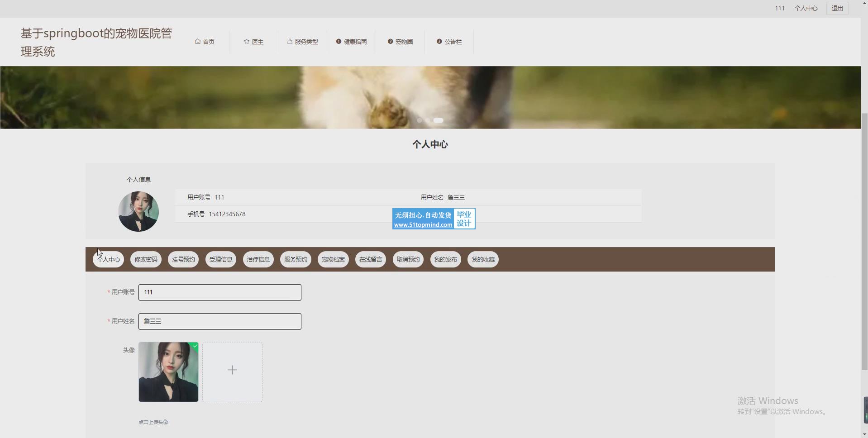Click the question icon beside 宠物圈
Viewport: 868px width, 438px height.
coord(390,42)
